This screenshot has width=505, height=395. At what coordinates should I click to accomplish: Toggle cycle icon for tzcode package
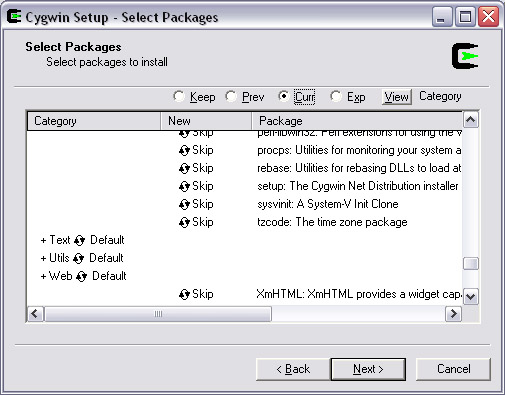184,223
